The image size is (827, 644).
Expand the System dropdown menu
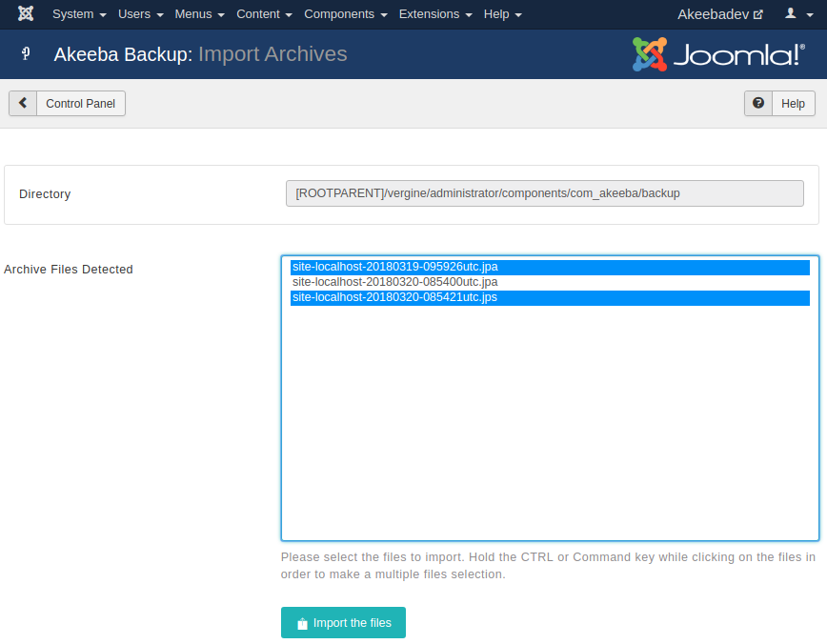pos(79,14)
